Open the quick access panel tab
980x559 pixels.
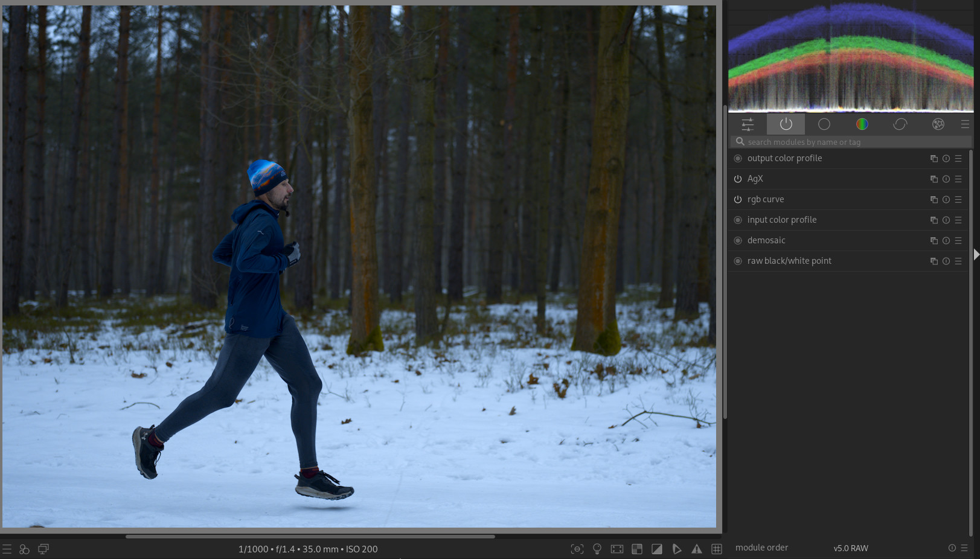click(748, 124)
